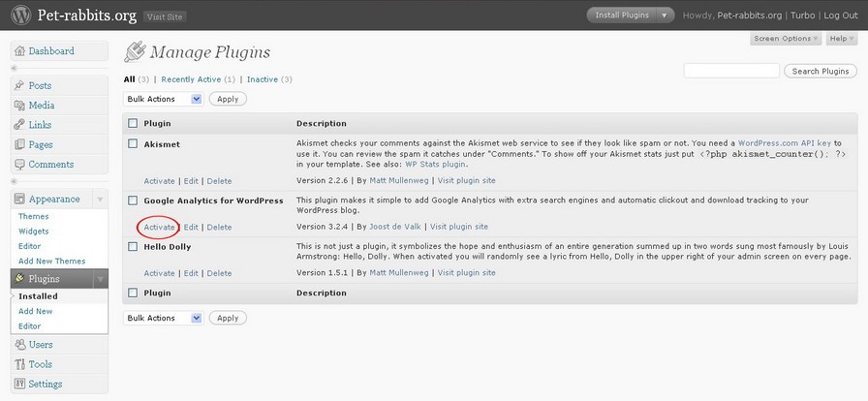The image size is (868, 401).
Task: Click the Install Plugins button
Action: click(622, 15)
